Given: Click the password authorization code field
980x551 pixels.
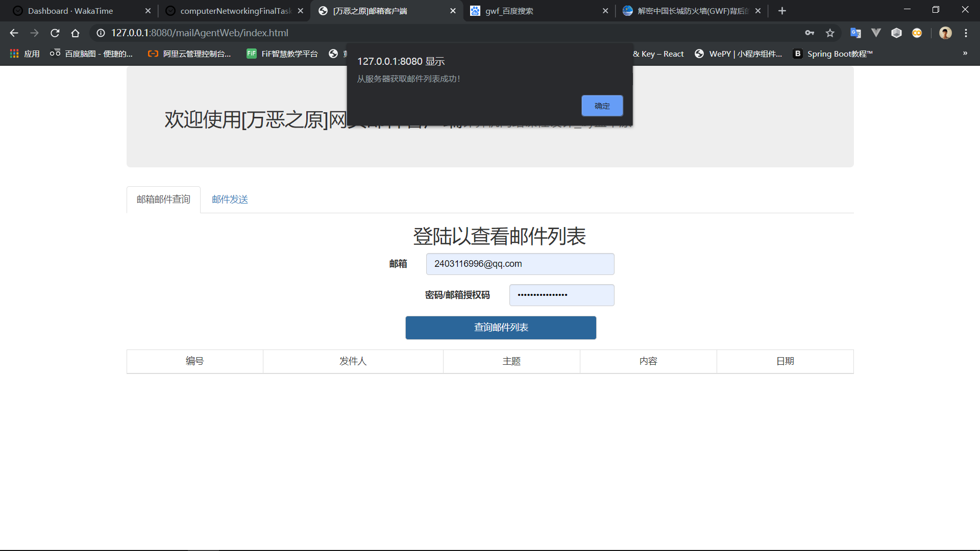Looking at the screenshot, I should (561, 295).
